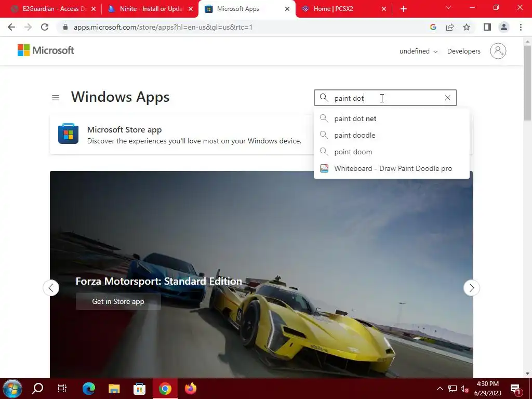This screenshot has width=532, height=399.
Task: Click the Microsoft Store app icon
Action: [68, 134]
